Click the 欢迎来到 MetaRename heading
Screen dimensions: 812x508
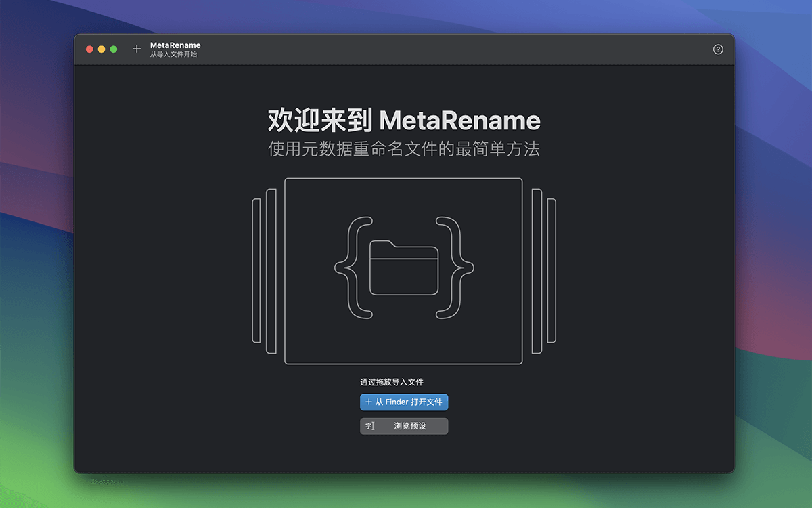(404, 121)
